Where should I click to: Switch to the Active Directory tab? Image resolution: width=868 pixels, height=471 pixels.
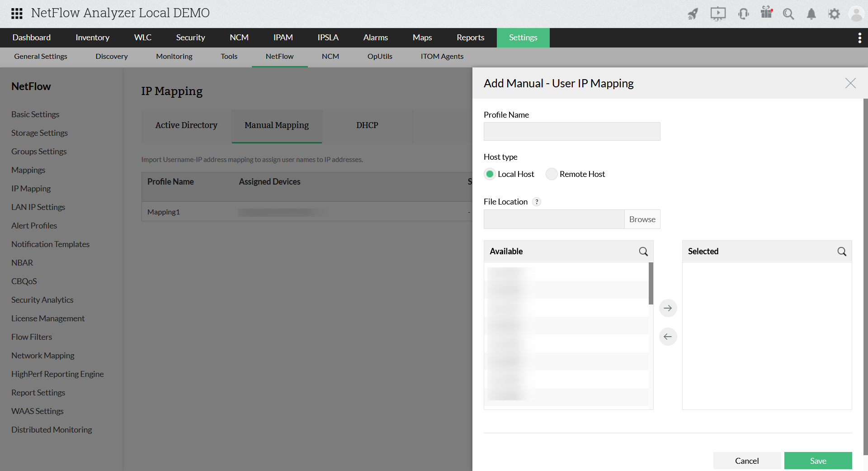point(186,125)
